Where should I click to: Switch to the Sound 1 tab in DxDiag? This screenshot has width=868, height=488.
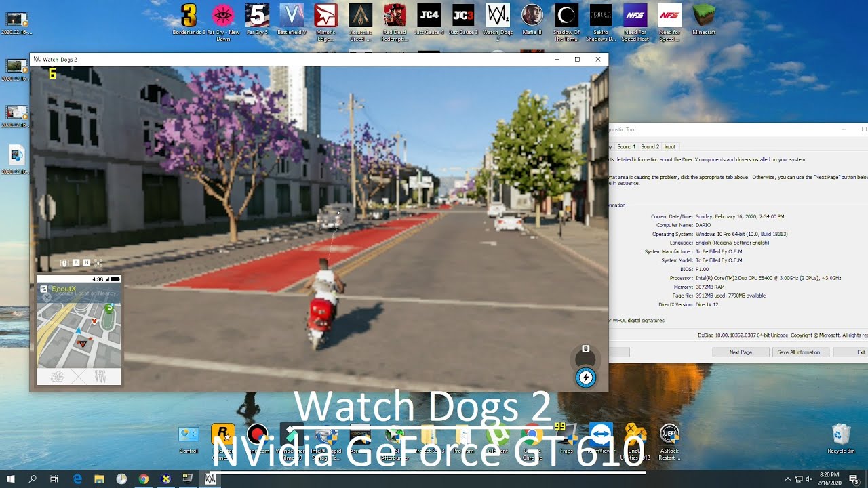625,146
